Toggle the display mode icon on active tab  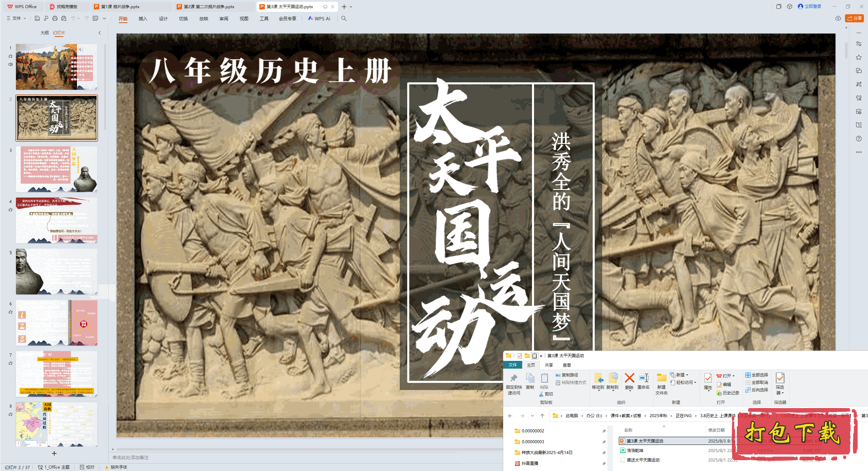(x=325, y=6)
